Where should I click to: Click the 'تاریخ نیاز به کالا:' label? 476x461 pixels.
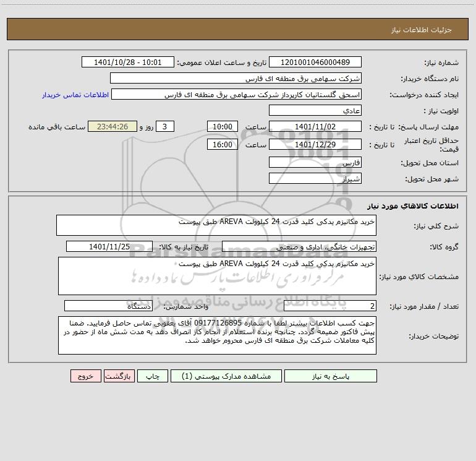pos(184,247)
